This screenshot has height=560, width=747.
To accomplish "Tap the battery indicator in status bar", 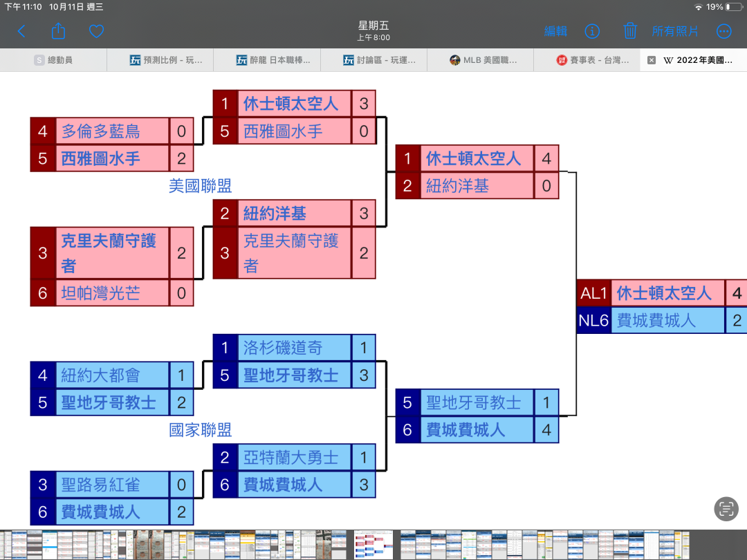I will click(734, 7).
